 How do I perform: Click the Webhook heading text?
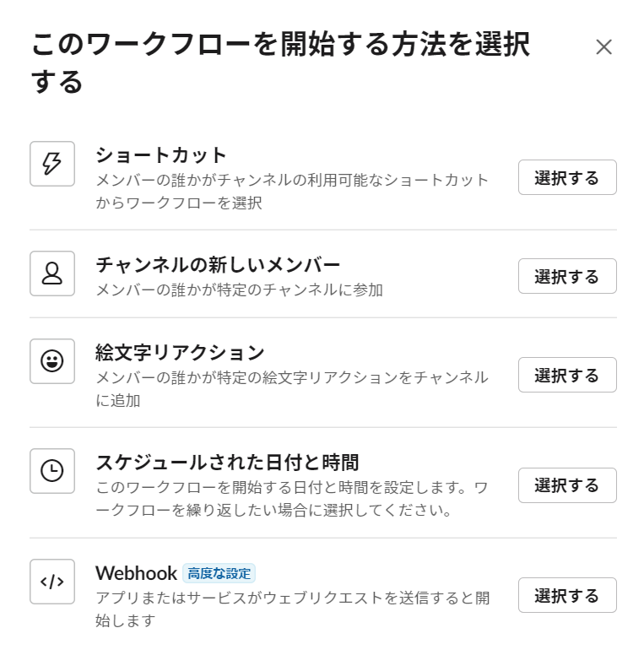[x=137, y=573]
